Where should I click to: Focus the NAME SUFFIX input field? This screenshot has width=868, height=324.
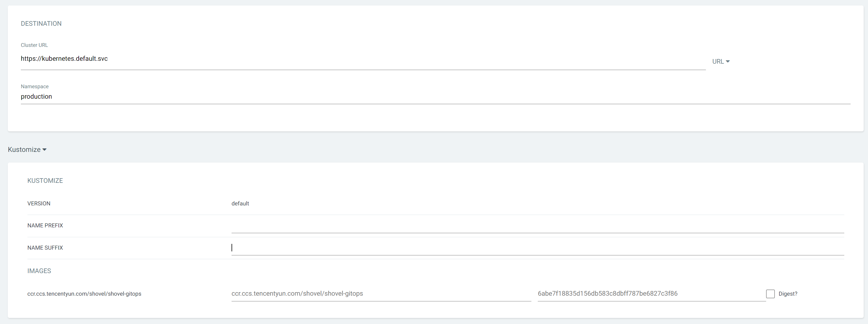(x=404, y=248)
